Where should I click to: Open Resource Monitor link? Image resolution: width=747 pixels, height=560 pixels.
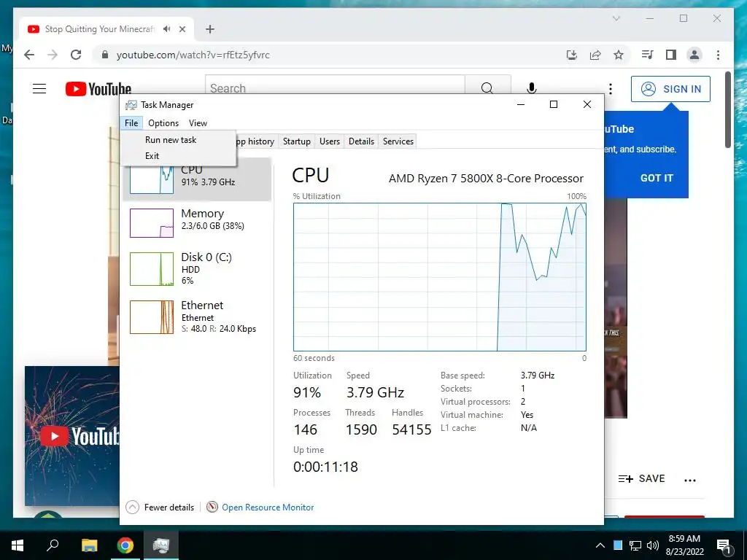tap(268, 507)
